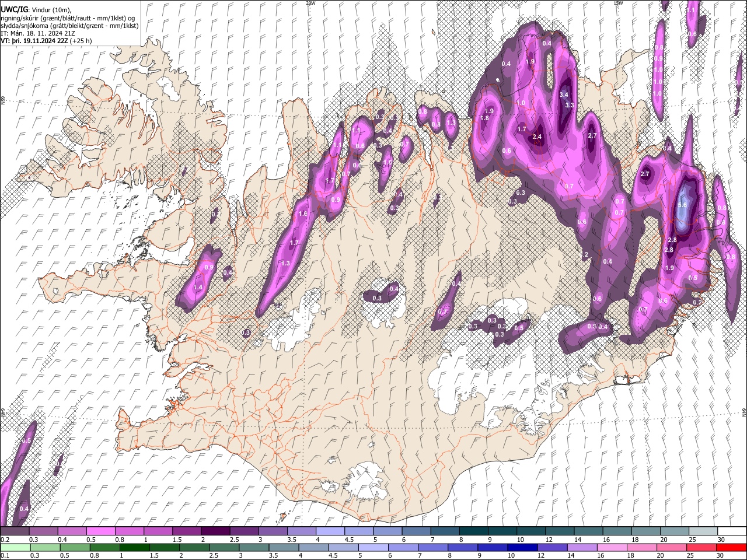
Task: Select the bright pink snow-scale swatch between 0.5 and 0.8
Action: pos(101,531)
